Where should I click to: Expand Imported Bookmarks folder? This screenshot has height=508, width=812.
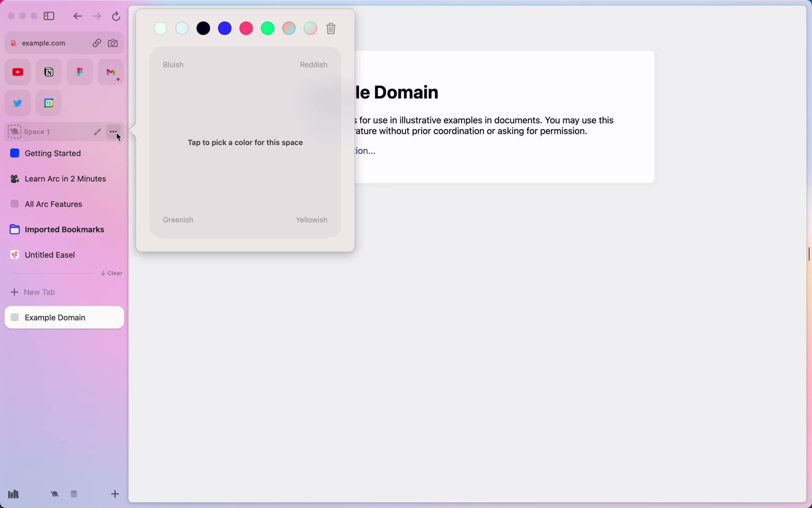(64, 229)
